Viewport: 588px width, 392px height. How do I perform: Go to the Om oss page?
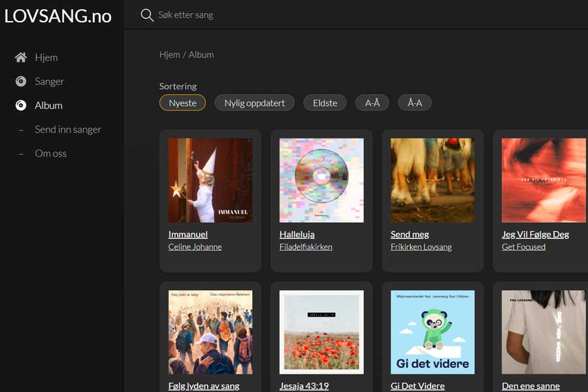(x=51, y=154)
